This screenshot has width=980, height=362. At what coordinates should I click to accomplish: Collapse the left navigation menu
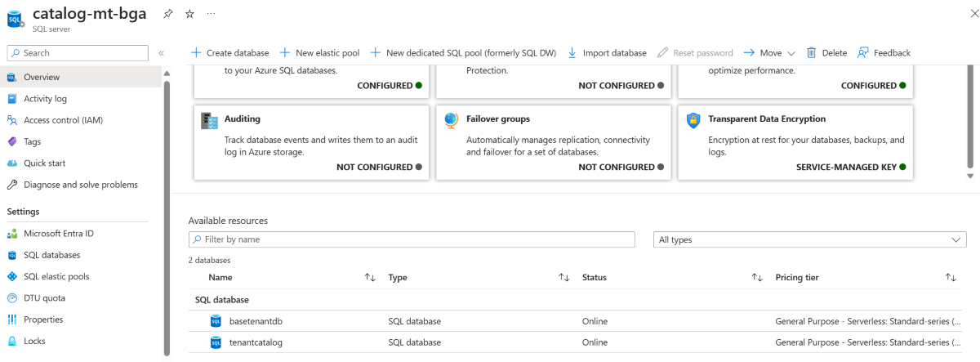tap(161, 53)
